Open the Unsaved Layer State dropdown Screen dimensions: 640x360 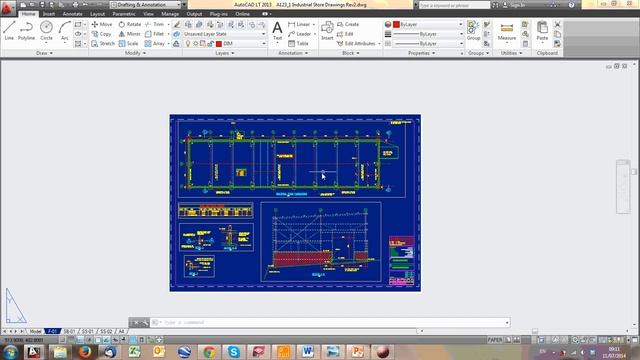pos(224,34)
